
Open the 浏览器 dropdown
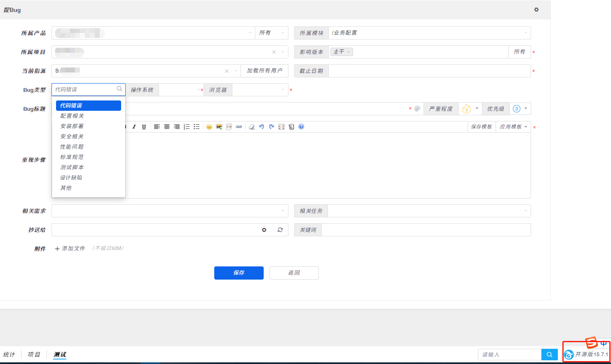point(260,90)
